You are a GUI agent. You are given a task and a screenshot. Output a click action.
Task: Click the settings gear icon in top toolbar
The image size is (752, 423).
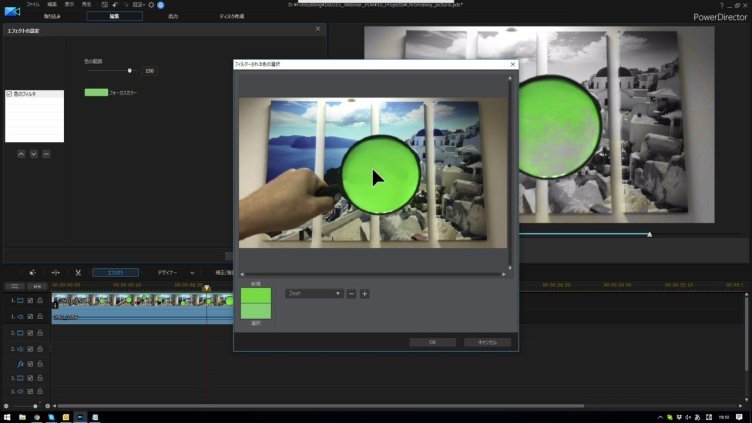[x=151, y=5]
